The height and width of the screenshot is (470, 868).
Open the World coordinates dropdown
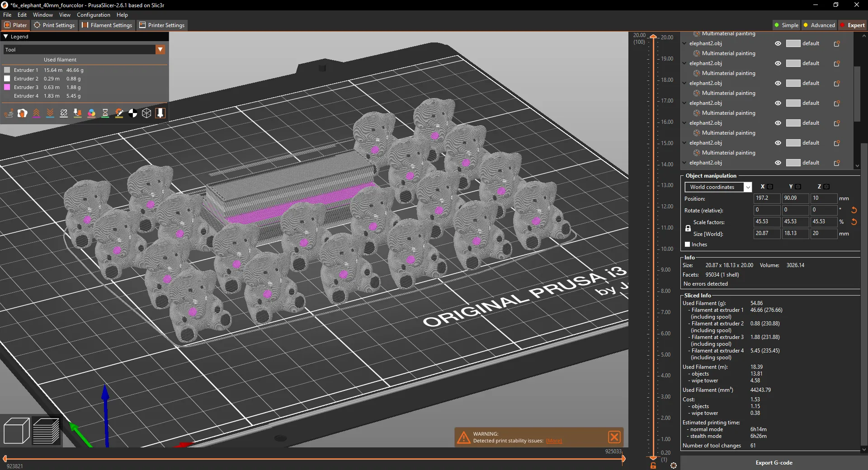[718, 187]
